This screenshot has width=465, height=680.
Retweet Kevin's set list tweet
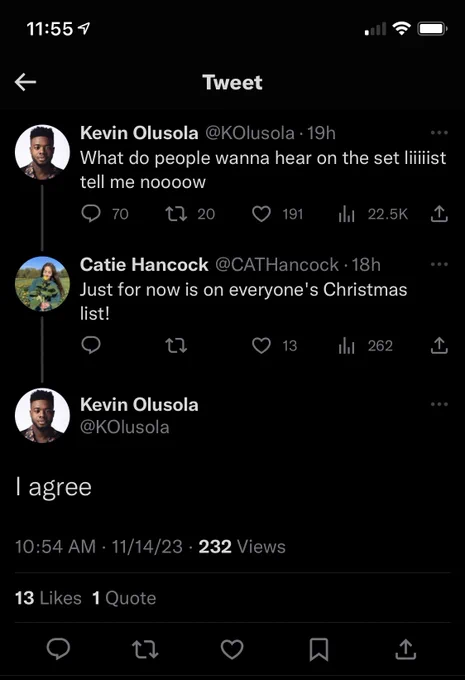(176, 213)
